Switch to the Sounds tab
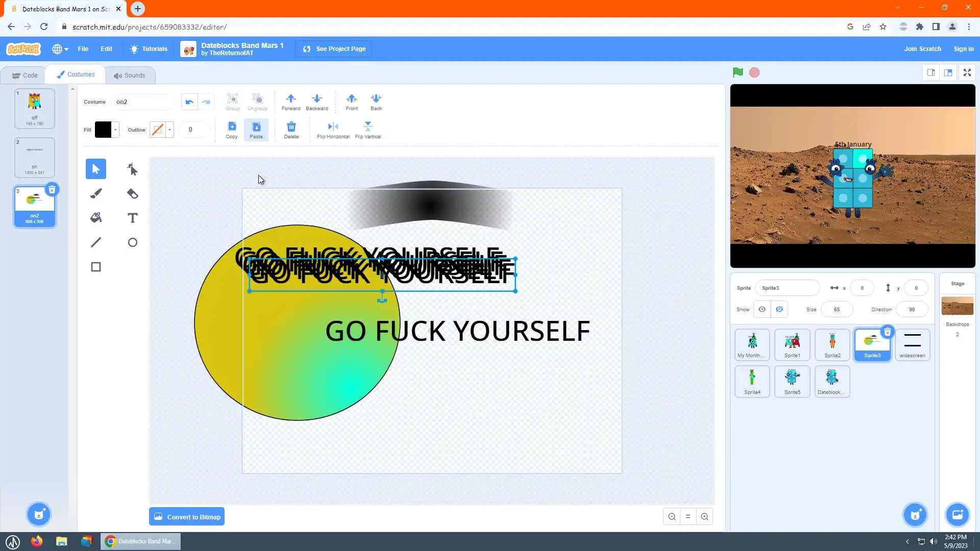 pos(130,75)
